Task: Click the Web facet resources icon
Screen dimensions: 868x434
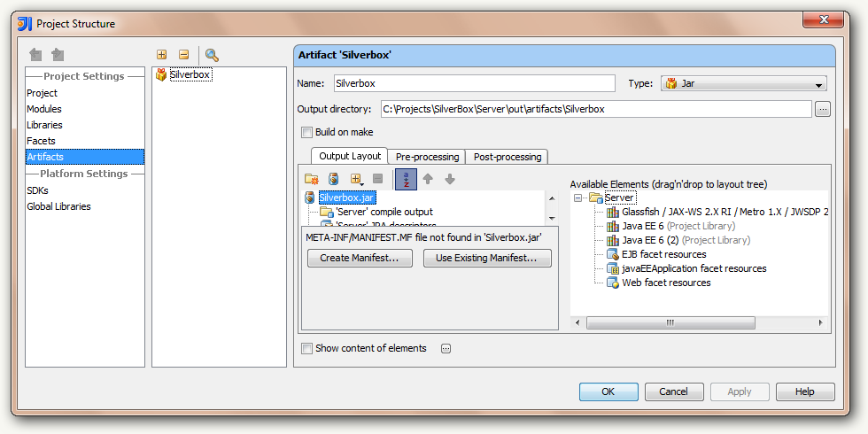Action: pos(612,283)
